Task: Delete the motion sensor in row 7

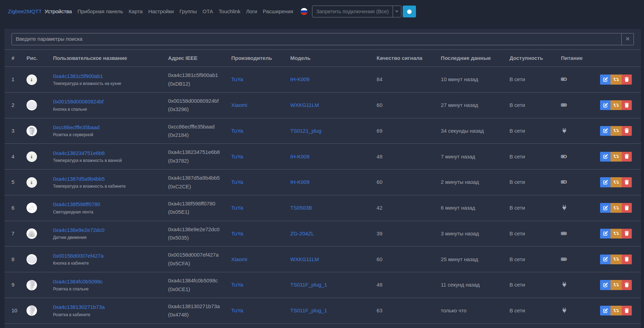Action: click(627, 234)
